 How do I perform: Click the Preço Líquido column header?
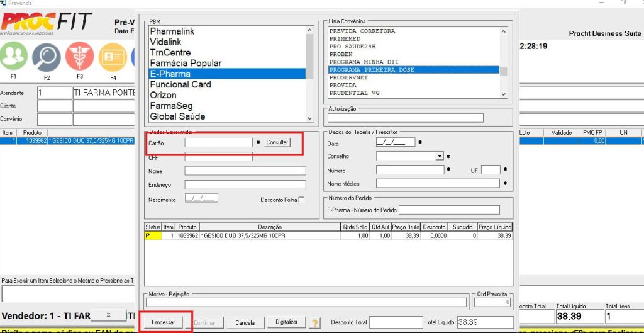pyautogui.click(x=495, y=227)
